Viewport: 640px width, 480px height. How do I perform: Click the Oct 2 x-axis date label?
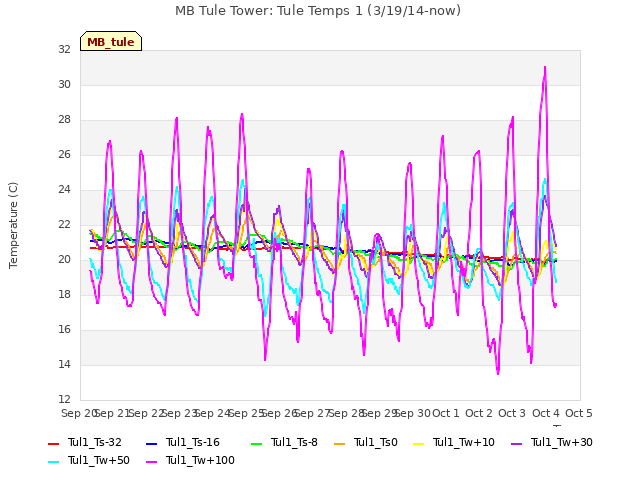(x=479, y=413)
